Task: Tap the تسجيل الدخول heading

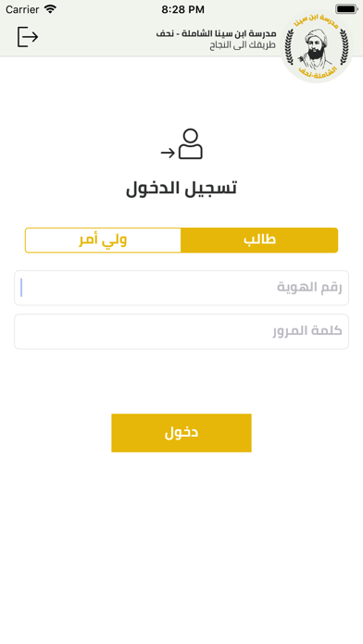Action: tap(181, 188)
